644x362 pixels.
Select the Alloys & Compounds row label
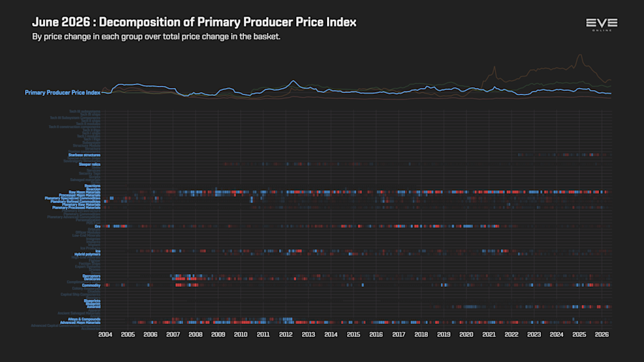(84, 319)
